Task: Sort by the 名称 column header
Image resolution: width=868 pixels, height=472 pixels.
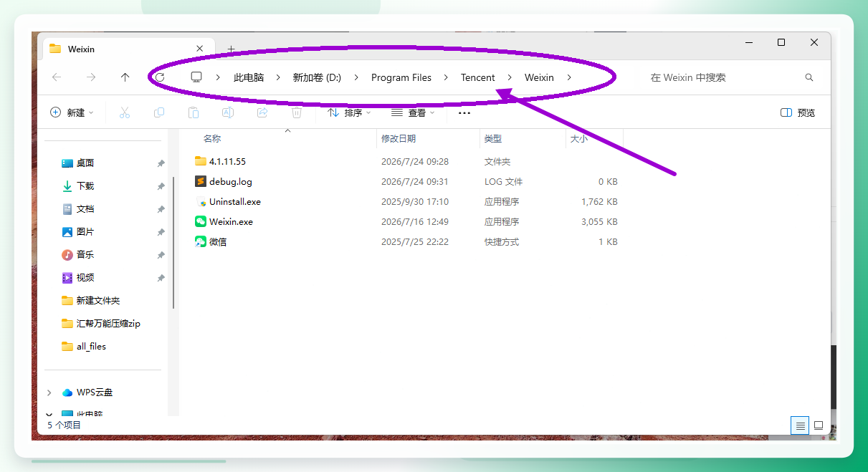Action: [x=211, y=139]
